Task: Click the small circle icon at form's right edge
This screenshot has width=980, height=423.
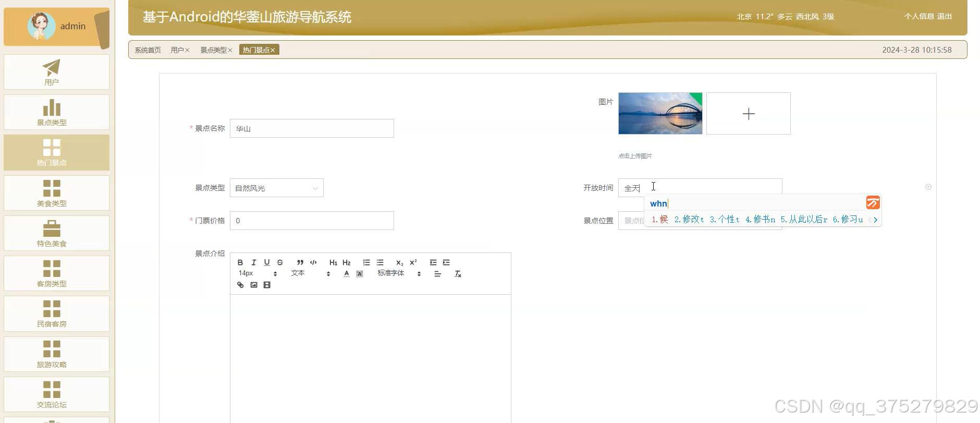Action: point(928,187)
